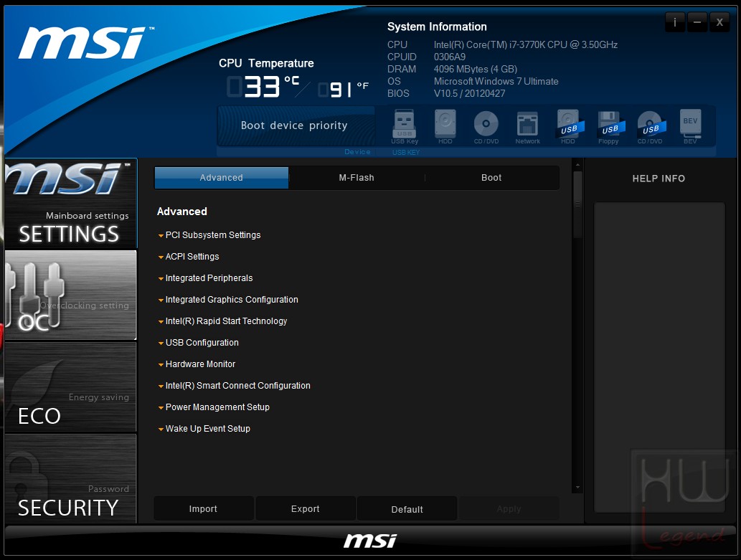Switch to the Boot tab

coord(491,178)
